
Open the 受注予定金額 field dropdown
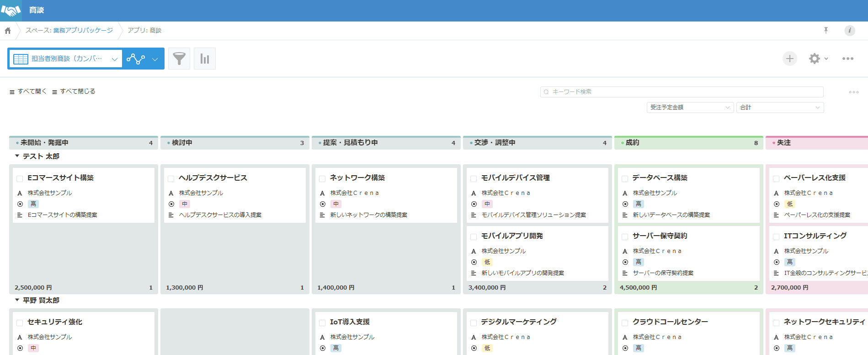[x=690, y=108]
